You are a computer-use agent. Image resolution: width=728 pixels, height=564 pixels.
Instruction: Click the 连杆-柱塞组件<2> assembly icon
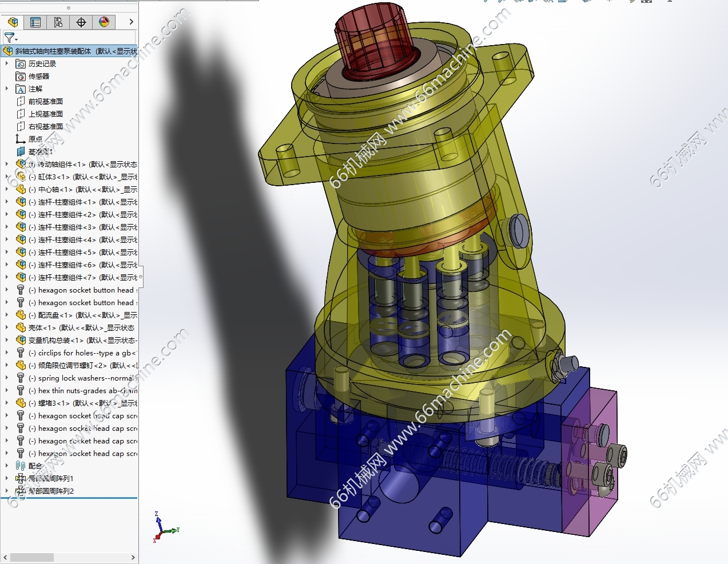[21, 214]
